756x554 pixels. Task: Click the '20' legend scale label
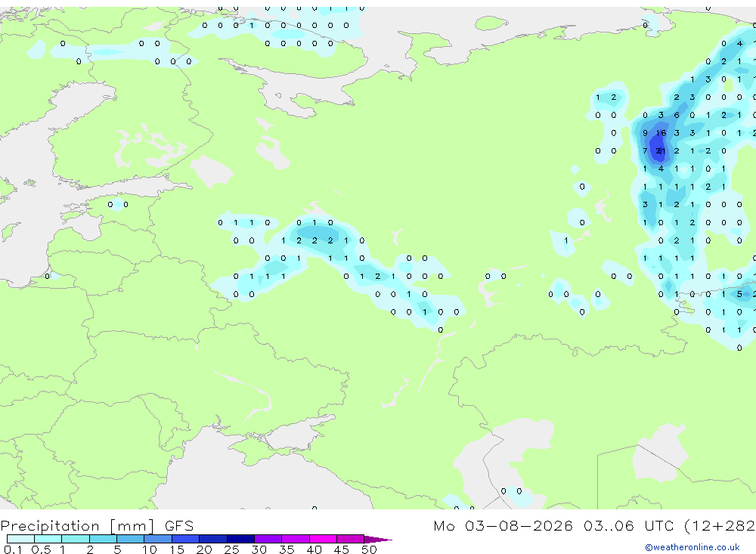204,549
